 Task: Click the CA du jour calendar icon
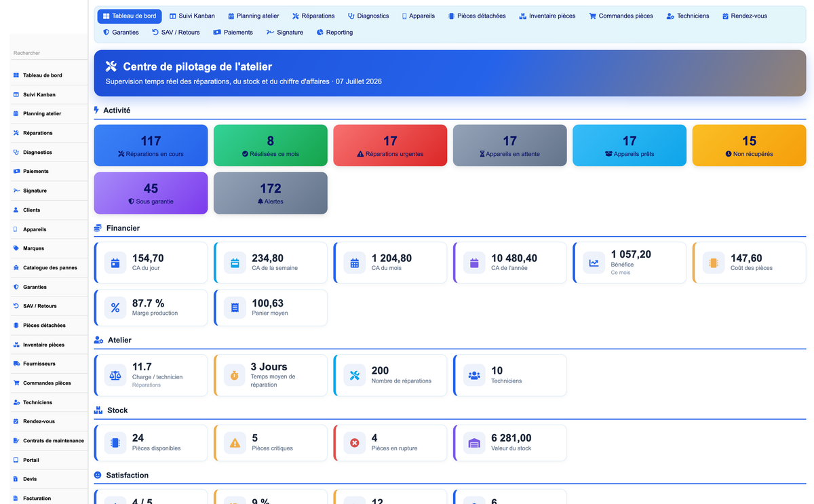click(115, 263)
